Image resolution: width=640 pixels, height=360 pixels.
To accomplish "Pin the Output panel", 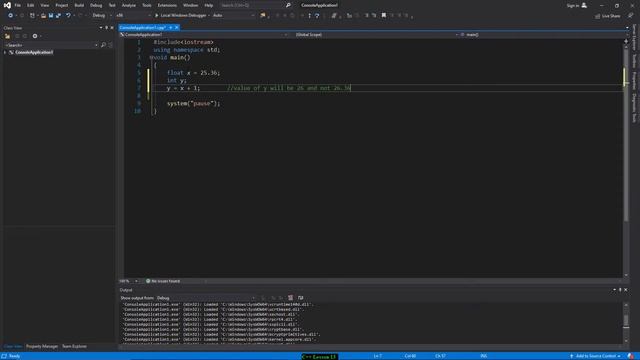I will pyautogui.click(x=620, y=290).
